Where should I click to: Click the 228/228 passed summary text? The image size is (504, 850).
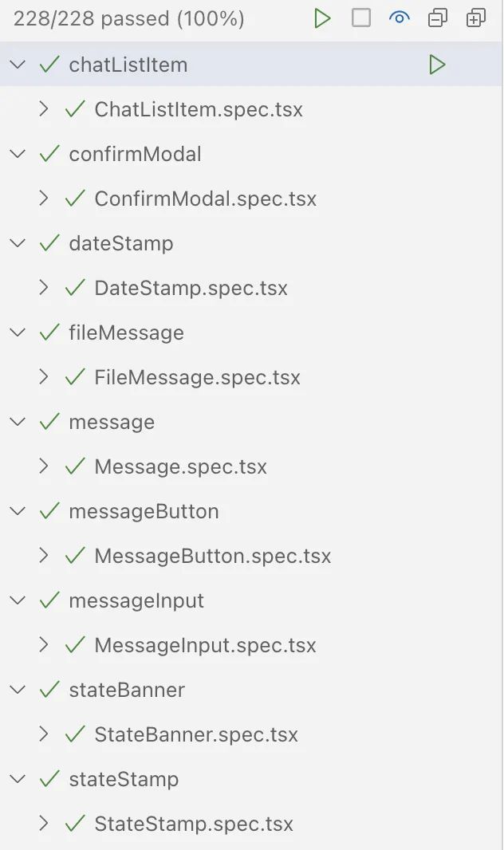pyautogui.click(x=129, y=18)
